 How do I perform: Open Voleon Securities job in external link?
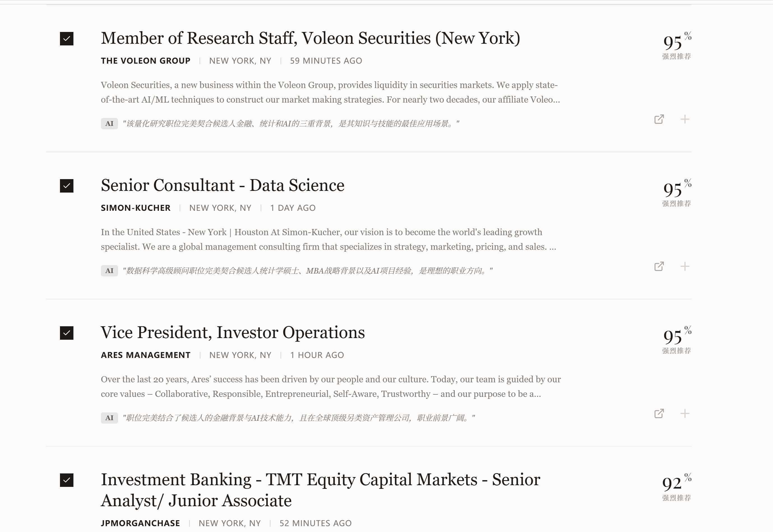coord(659,119)
